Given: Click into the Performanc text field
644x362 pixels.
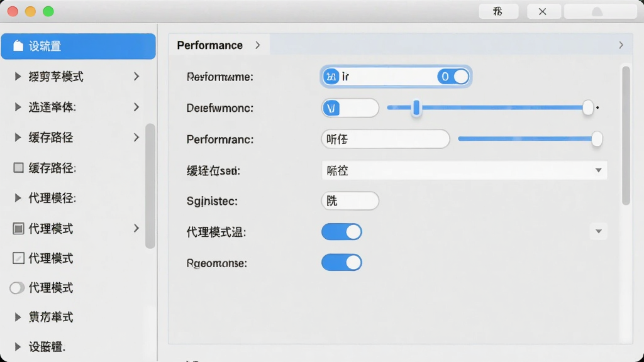Looking at the screenshot, I should tap(386, 139).
